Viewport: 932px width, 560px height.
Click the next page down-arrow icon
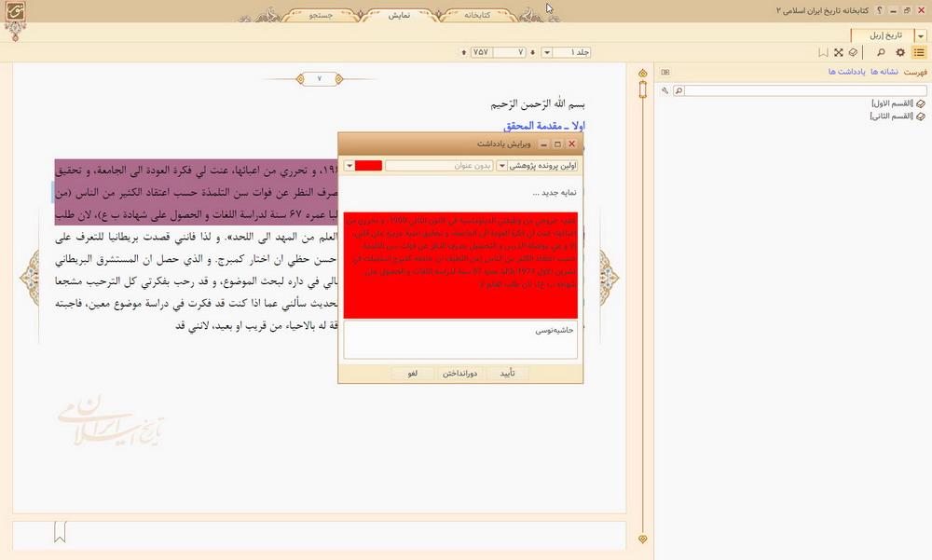click(532, 52)
